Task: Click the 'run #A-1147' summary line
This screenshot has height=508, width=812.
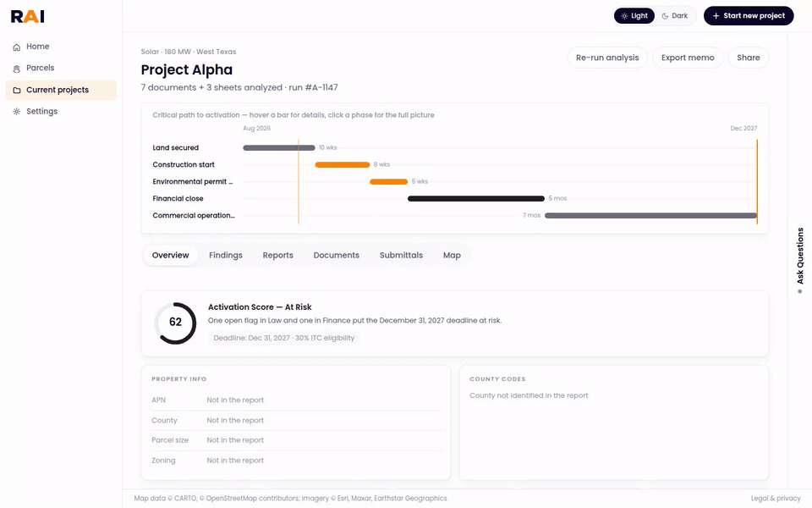Action: (x=239, y=87)
